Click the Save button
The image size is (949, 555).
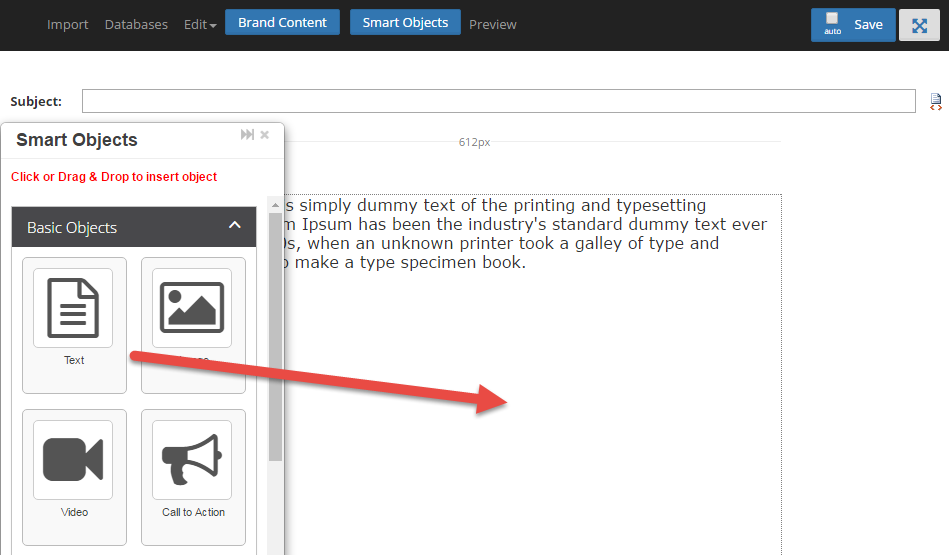(x=868, y=25)
